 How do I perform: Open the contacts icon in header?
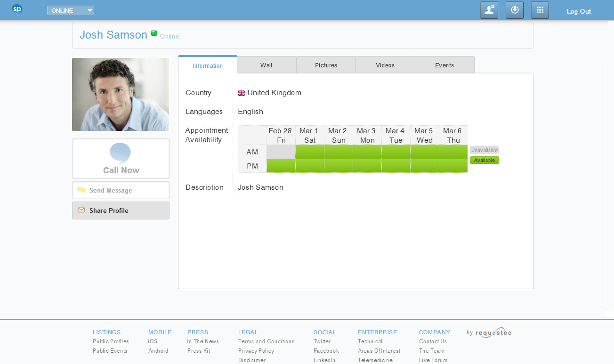[489, 10]
